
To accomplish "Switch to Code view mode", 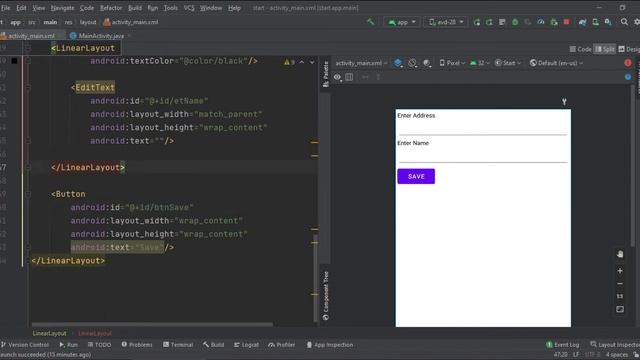I will coord(580,49).
